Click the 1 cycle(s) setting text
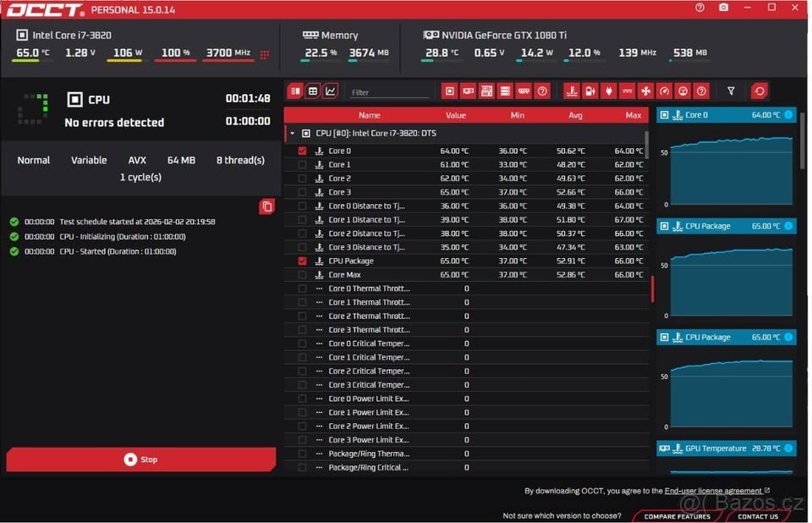Viewport: 812px width, 523px height. coord(140,177)
